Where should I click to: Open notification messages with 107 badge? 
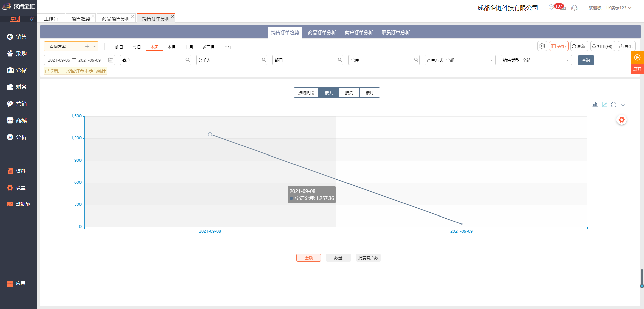point(552,7)
